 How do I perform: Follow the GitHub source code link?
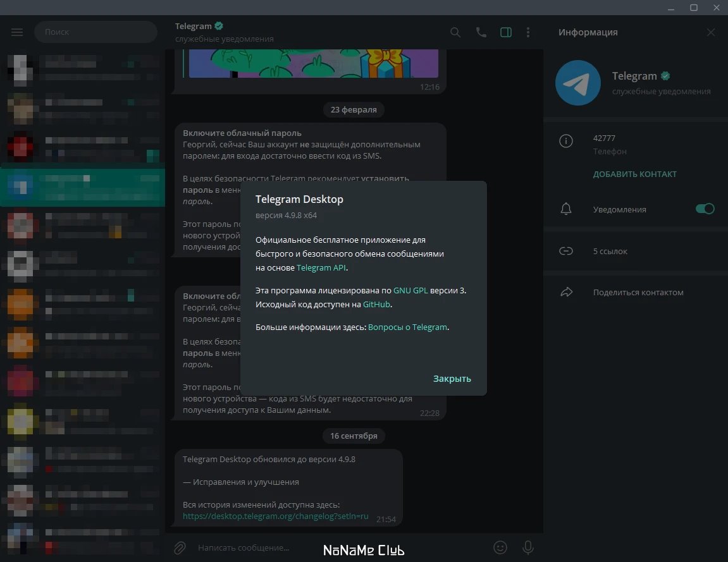pyautogui.click(x=376, y=305)
